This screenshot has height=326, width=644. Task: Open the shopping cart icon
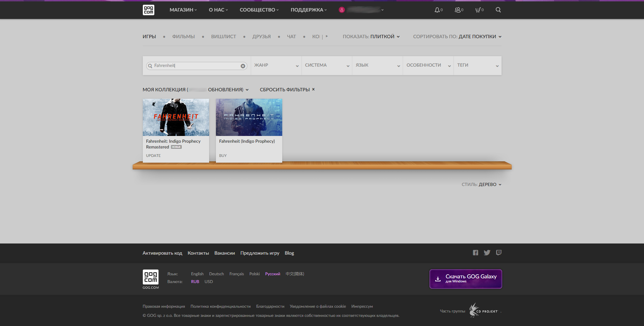[x=478, y=10]
